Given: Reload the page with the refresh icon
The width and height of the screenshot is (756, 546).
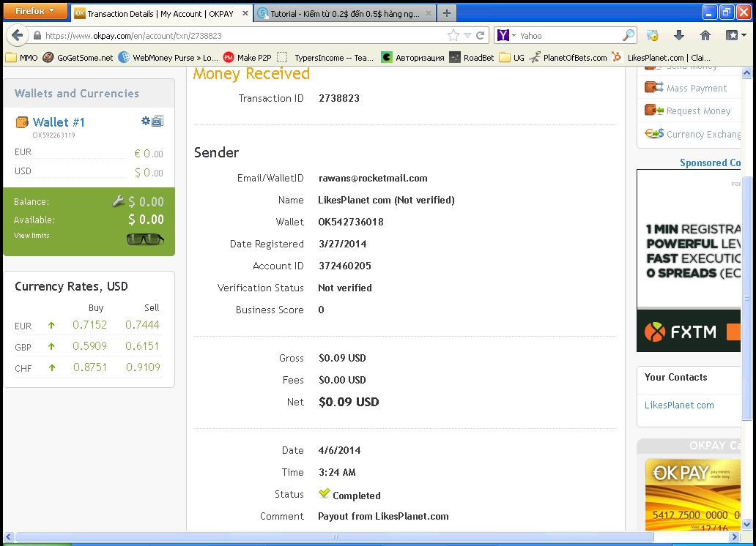Looking at the screenshot, I should click(481, 35).
